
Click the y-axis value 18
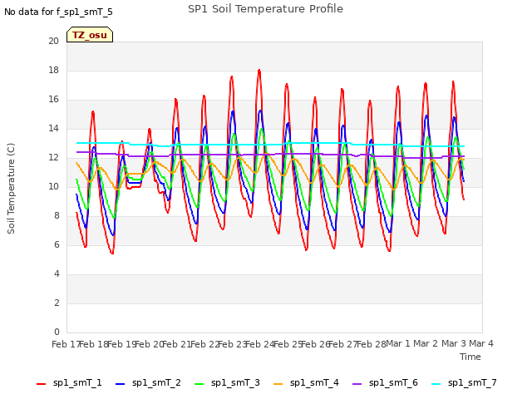(x=53, y=71)
